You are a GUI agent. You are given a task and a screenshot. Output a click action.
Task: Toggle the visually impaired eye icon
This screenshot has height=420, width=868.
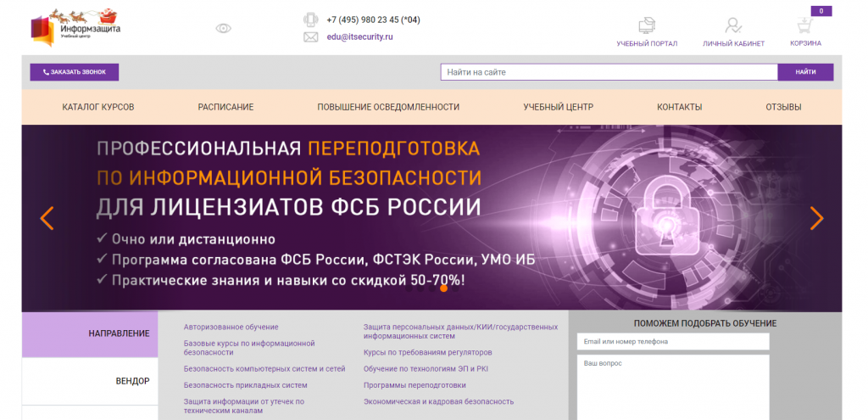pos(223,28)
